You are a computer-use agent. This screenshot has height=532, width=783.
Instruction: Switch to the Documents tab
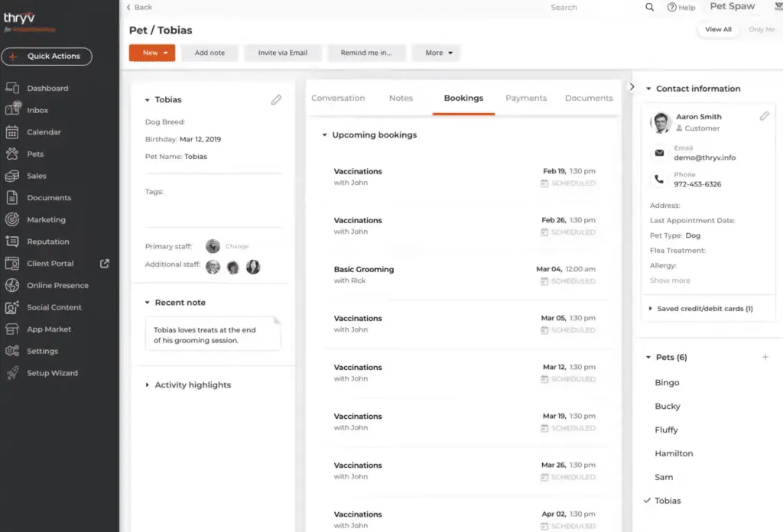(x=589, y=99)
